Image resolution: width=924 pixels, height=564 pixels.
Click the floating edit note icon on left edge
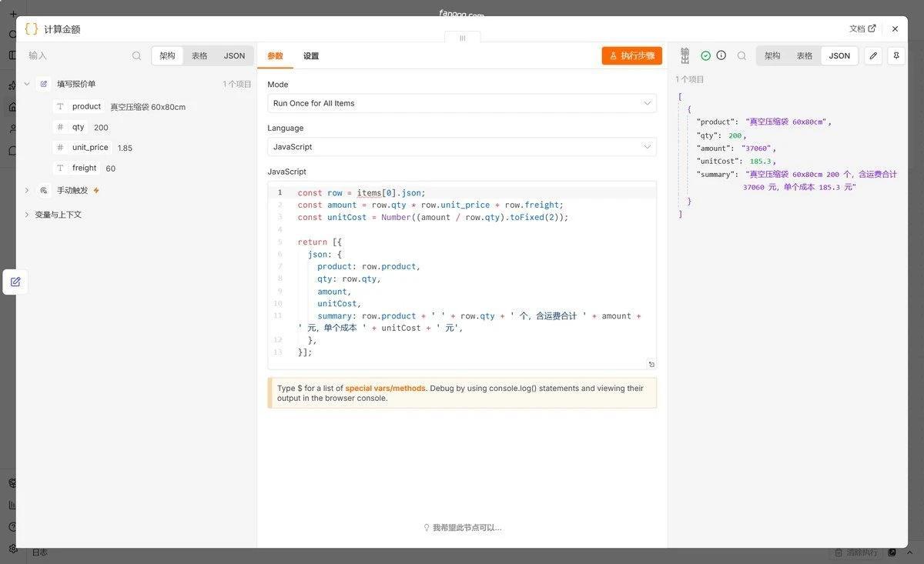point(15,282)
